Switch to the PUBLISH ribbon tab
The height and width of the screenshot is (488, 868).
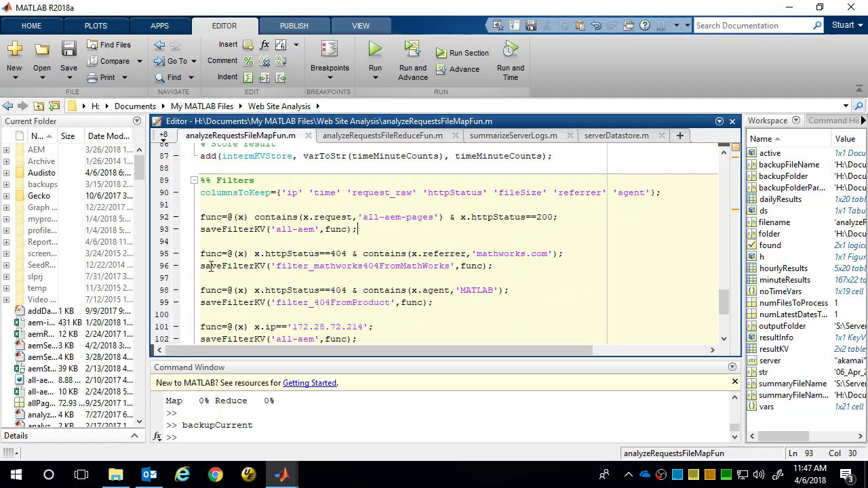coord(294,26)
